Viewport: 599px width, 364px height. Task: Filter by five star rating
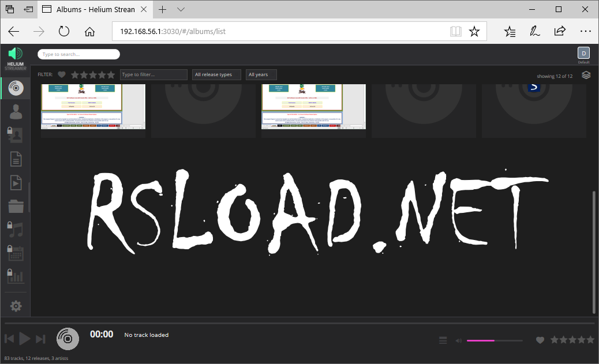111,75
